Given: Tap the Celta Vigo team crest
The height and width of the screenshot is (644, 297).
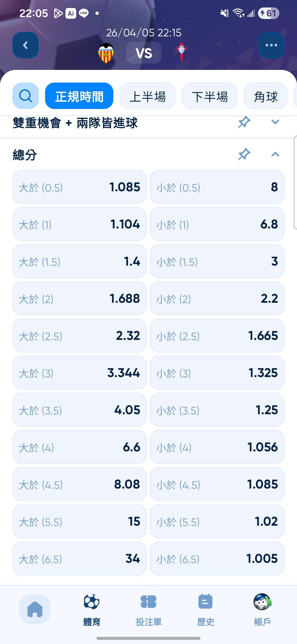Looking at the screenshot, I should click(182, 52).
